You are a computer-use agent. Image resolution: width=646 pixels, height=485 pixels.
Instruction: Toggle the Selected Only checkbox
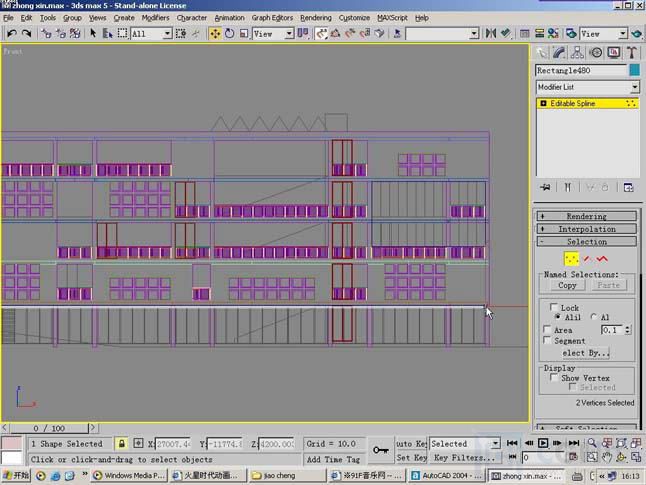tap(573, 387)
